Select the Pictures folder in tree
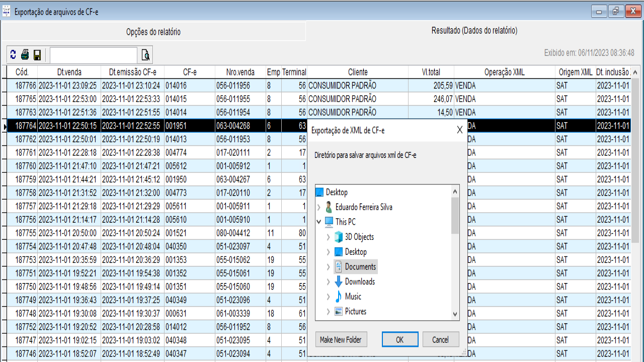Viewport: 644px width, 362px height. 355,312
